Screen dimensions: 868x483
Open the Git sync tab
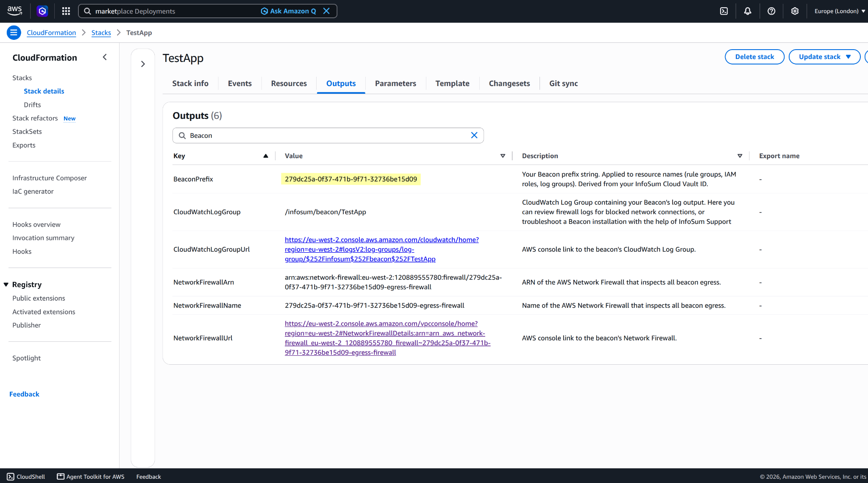coord(563,84)
